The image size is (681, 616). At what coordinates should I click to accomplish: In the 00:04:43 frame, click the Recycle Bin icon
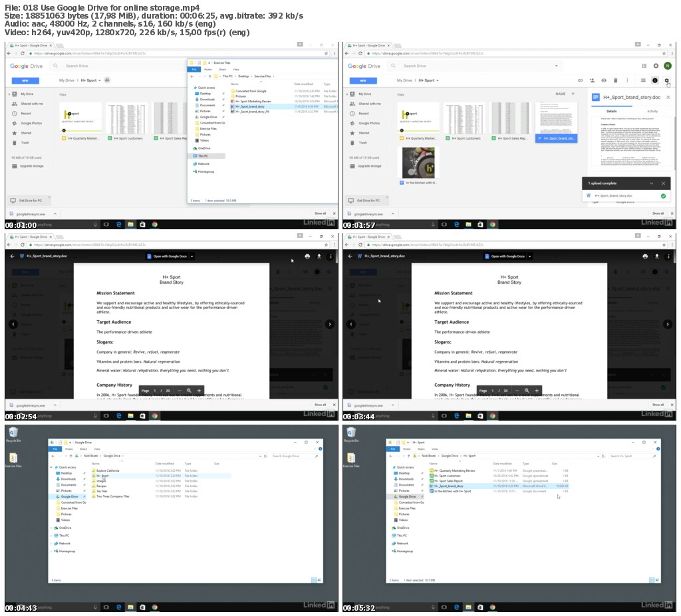pos(13,434)
